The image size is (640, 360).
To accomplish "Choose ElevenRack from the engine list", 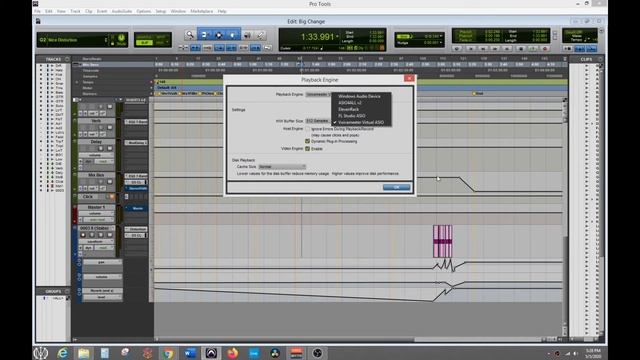I will [x=349, y=109].
